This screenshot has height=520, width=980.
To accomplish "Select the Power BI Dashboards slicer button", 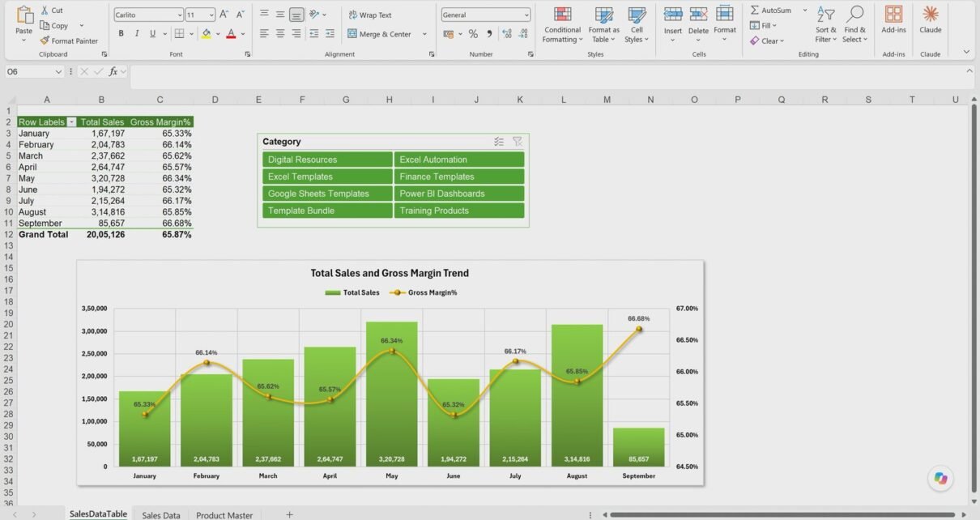I will [x=459, y=194].
